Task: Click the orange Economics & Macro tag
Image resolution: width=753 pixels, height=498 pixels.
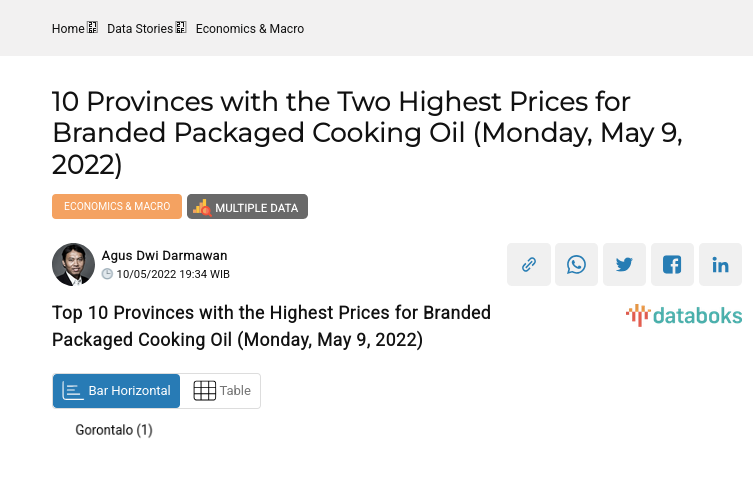Action: click(x=117, y=206)
